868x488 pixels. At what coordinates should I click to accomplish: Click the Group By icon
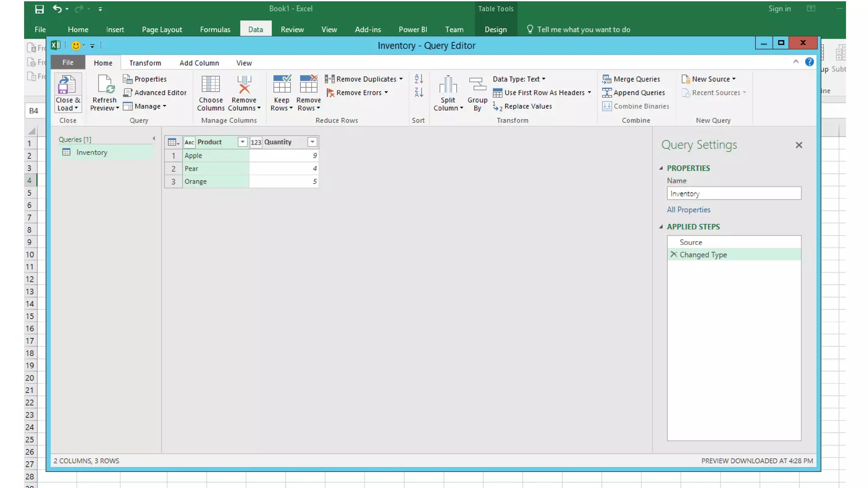click(477, 84)
